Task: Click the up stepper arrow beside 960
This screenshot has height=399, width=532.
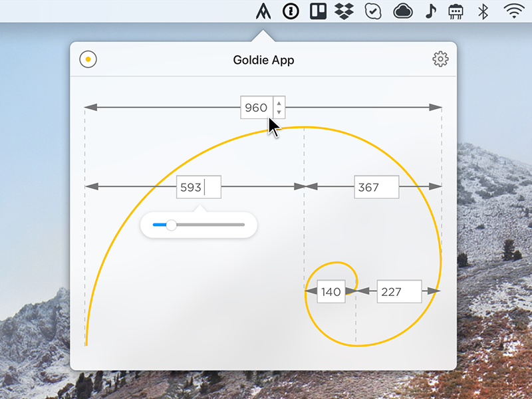Action: click(x=279, y=104)
